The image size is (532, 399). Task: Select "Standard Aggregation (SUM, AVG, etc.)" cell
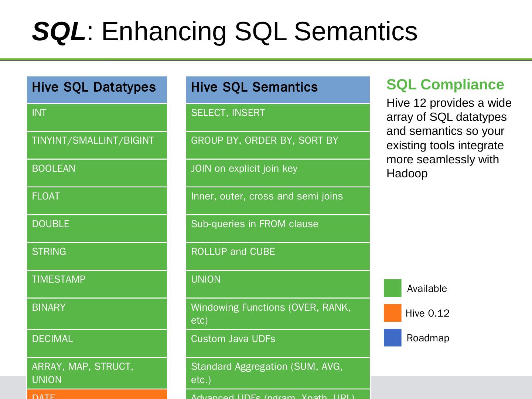(x=278, y=373)
